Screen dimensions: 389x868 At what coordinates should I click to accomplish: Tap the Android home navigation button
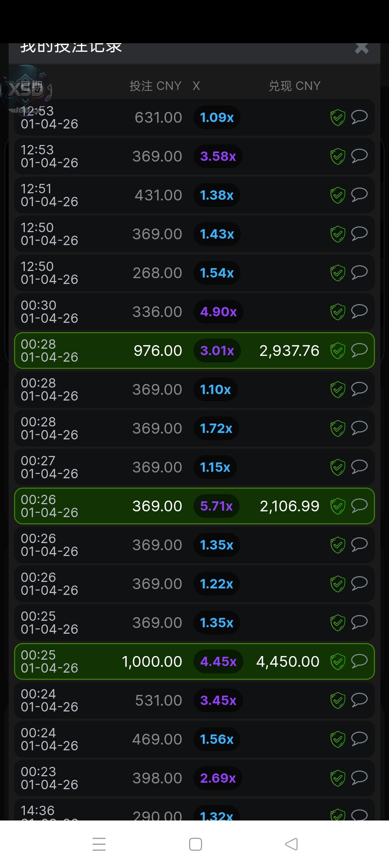[x=195, y=844]
